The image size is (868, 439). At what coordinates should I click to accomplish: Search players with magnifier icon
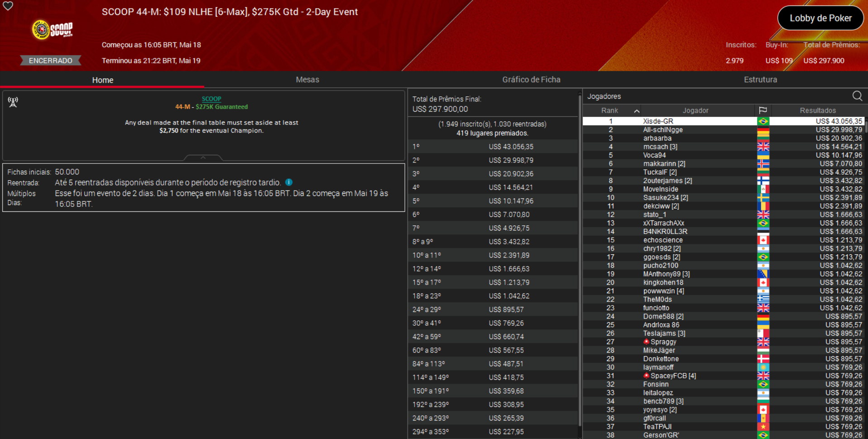coord(857,96)
